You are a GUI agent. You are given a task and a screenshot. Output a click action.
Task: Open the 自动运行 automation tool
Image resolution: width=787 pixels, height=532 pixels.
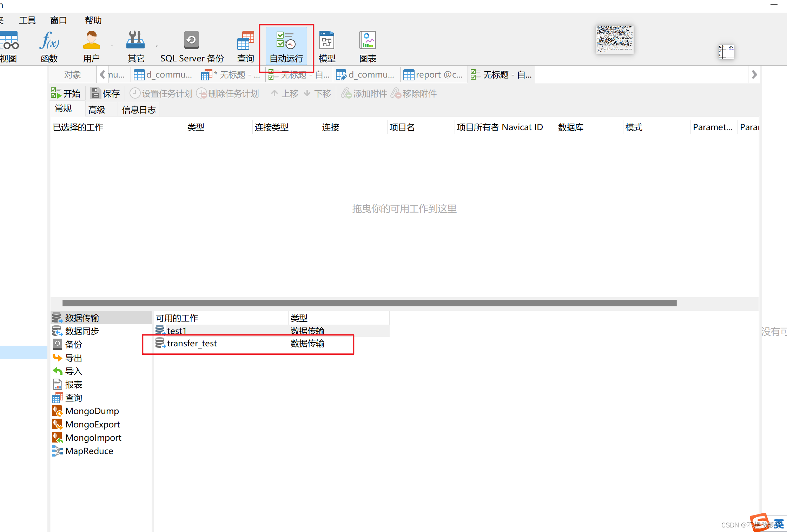click(286, 46)
